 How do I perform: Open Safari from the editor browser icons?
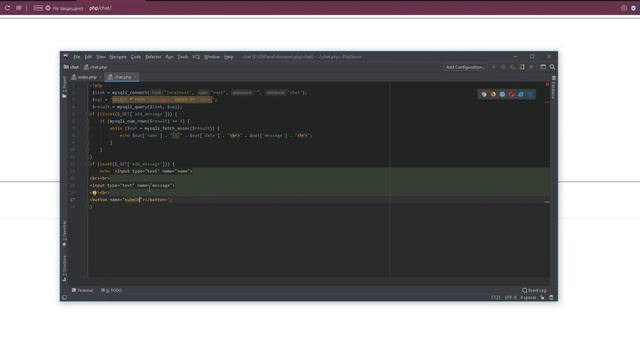[502, 94]
